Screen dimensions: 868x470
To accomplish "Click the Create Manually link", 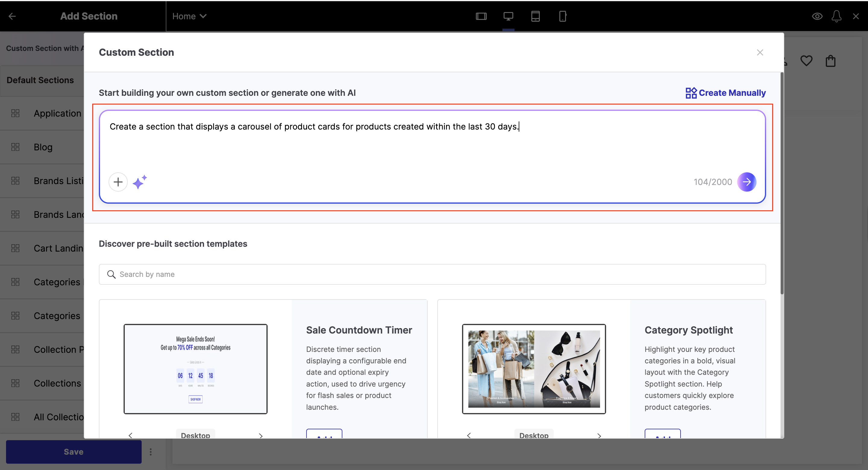I will 725,93.
